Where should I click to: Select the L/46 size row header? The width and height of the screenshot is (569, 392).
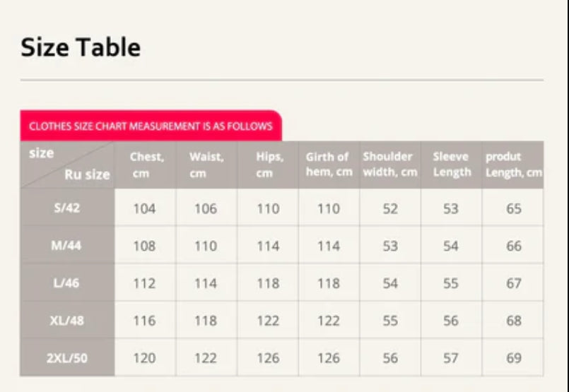point(67,283)
